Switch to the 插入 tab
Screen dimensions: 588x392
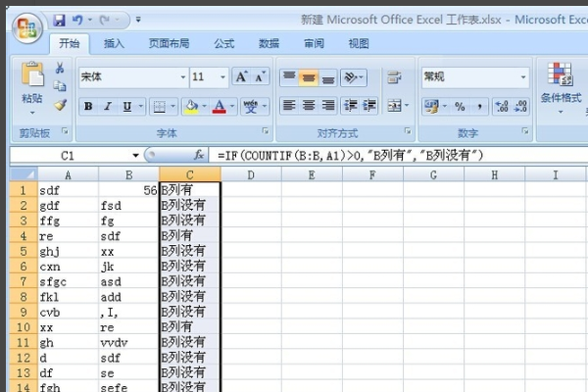tap(114, 43)
